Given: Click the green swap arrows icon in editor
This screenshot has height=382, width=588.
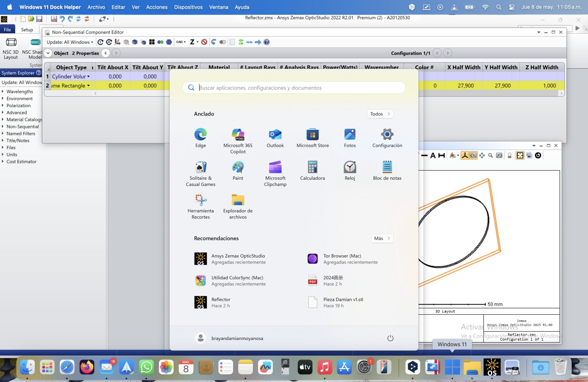Looking at the screenshot, I should coord(241,42).
